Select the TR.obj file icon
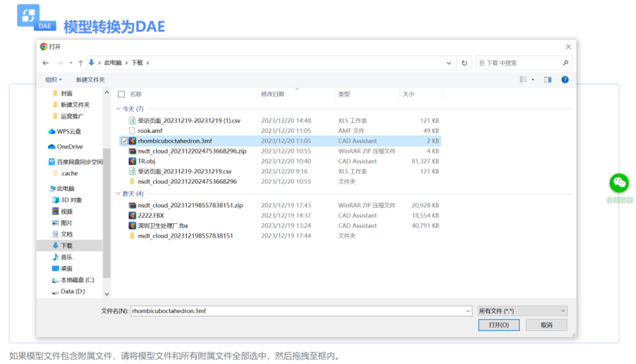636x364 pixels. [132, 161]
